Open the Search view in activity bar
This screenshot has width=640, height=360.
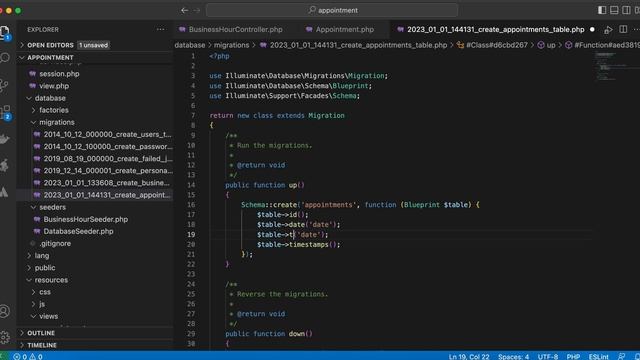tap(5, 58)
